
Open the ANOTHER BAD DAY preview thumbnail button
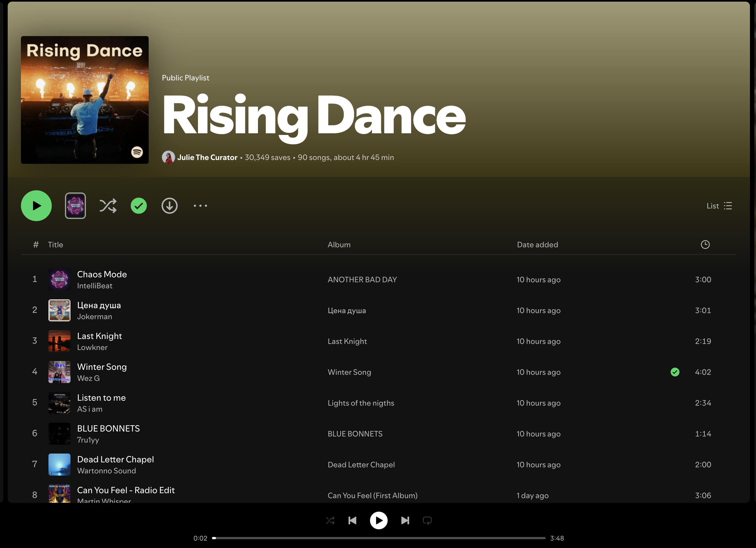pyautogui.click(x=75, y=206)
